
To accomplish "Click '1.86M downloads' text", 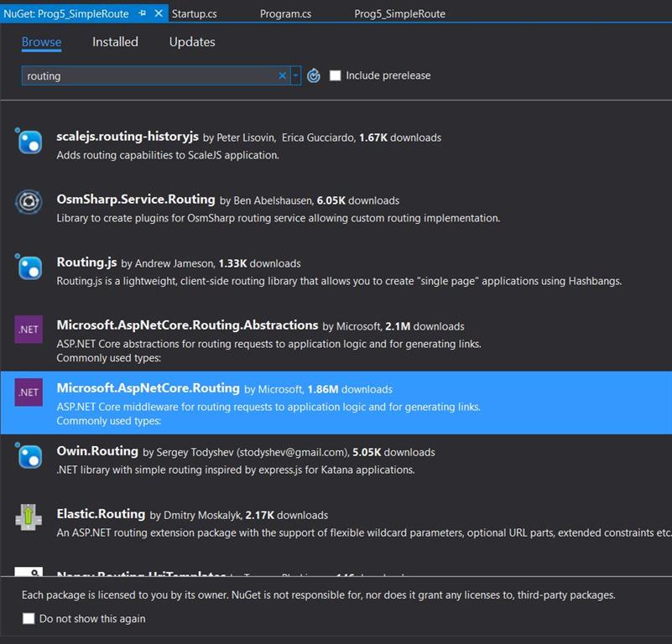I will click(x=350, y=389).
